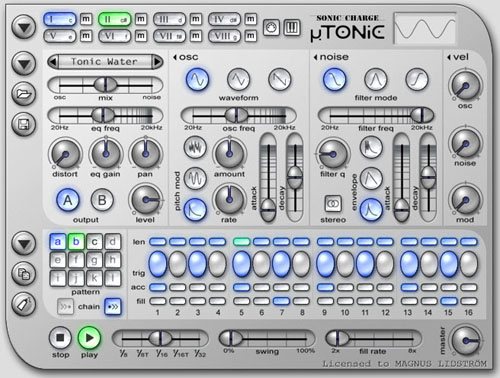
Task: Toggle the noise stereo button
Action: coord(333,203)
